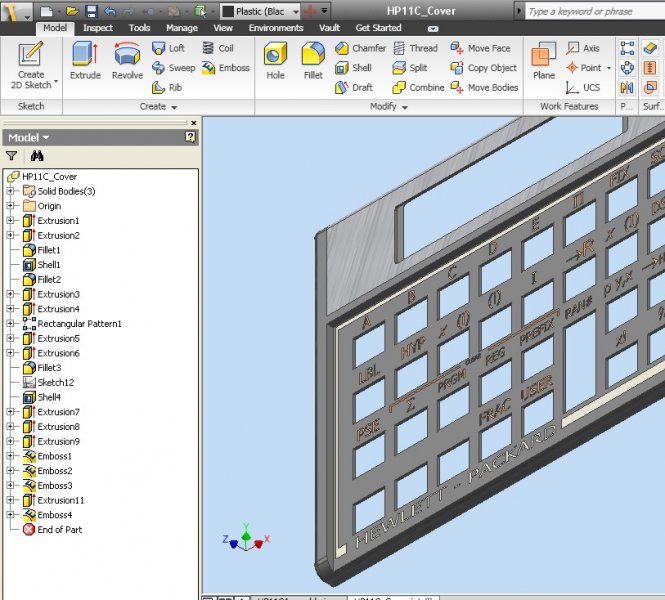Expand the Create panel dropdown
This screenshot has height=600, width=665.
coord(174,107)
